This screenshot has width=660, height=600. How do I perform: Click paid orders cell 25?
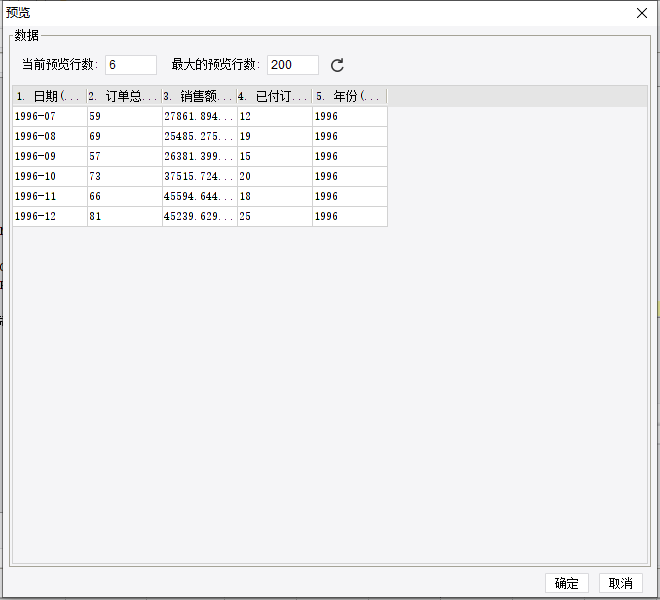tap(274, 216)
